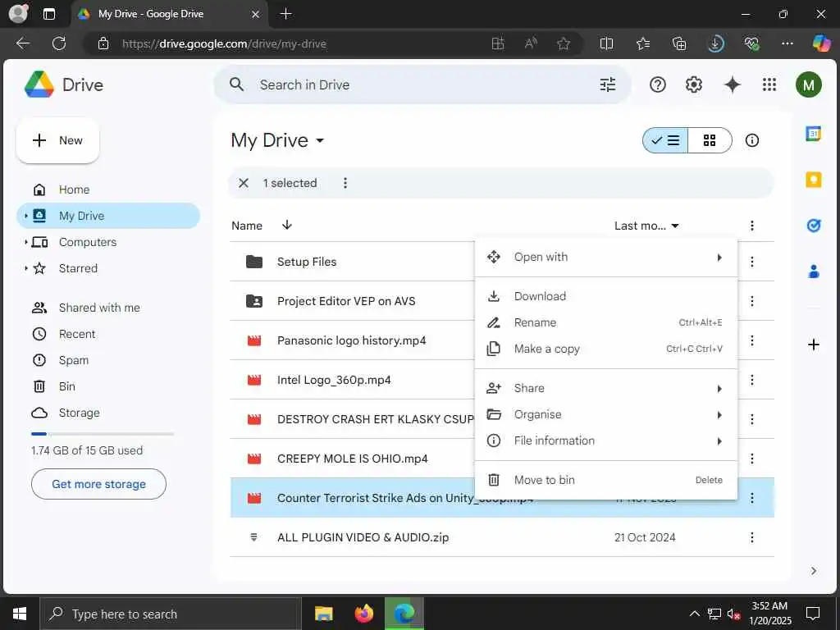Show details info icon near view toggle
Image resolution: width=840 pixels, height=630 pixels.
(751, 140)
